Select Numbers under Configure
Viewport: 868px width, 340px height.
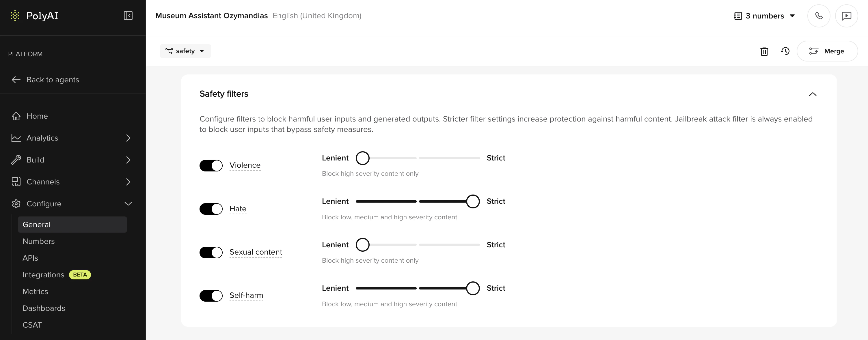(39, 241)
